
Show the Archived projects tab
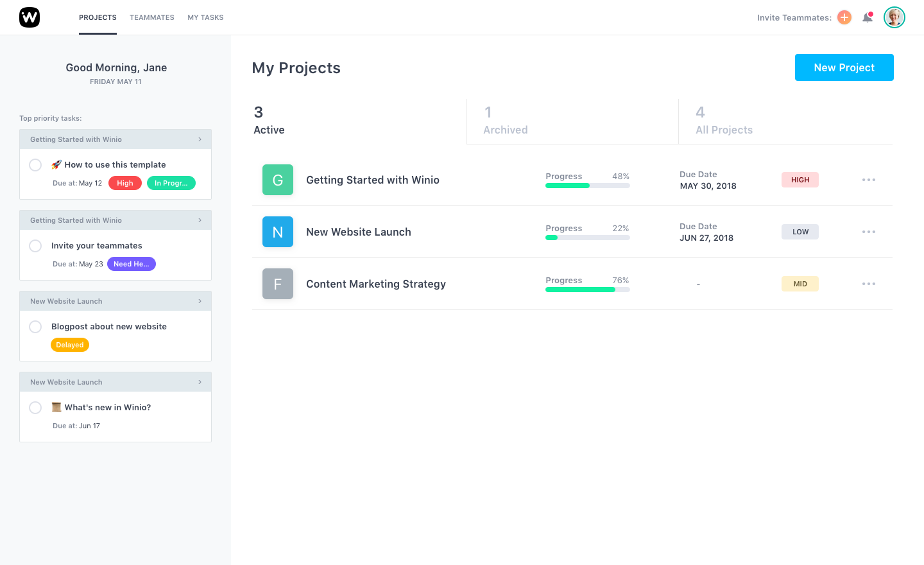506,121
